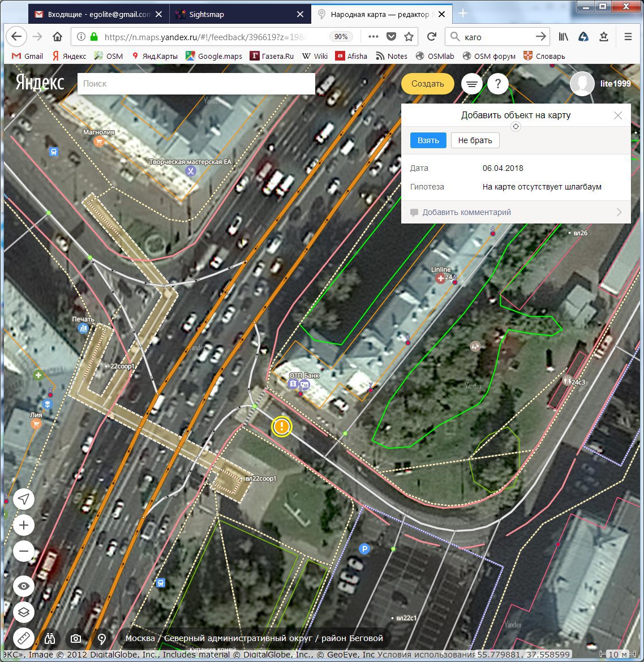This screenshot has width=644, height=662.
Task: Switch to the Входящие Gmail tab
Action: (x=99, y=14)
